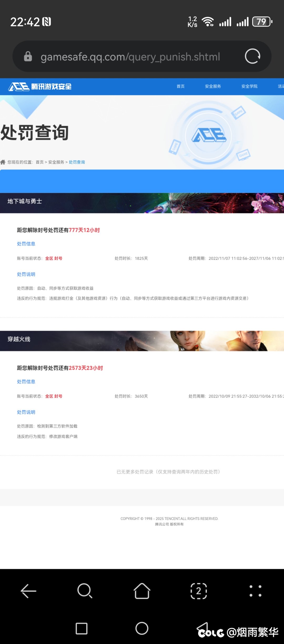Image resolution: width=284 pixels, height=644 pixels.
Task: Tap the large ACE emblem graphic
Action: coord(209,135)
